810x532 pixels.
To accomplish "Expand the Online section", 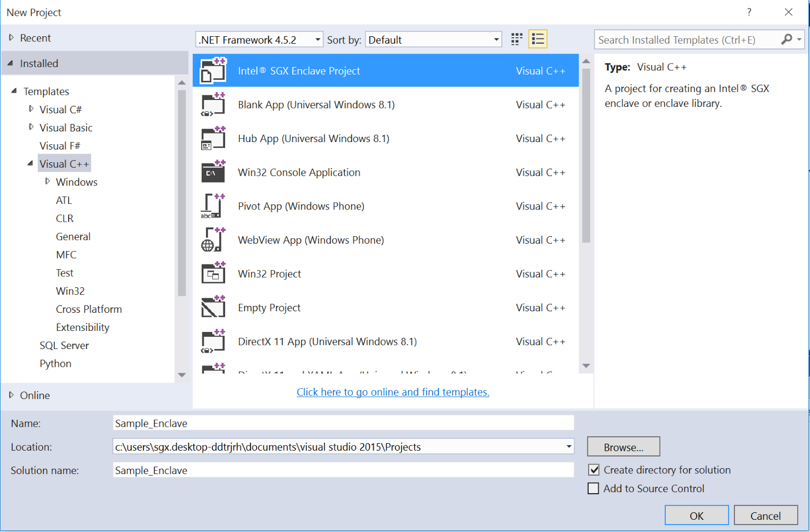I will tap(11, 395).
